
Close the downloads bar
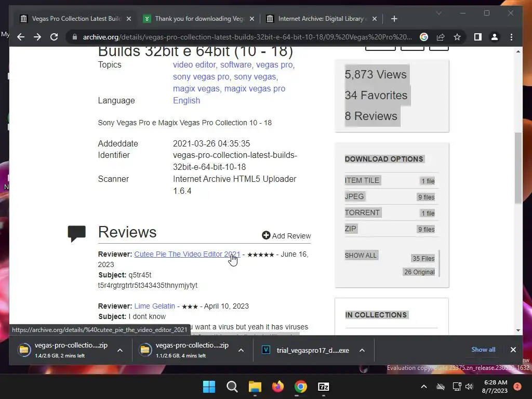pos(513,350)
